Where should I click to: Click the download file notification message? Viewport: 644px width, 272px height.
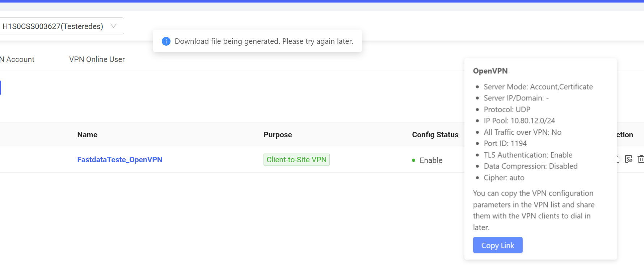264,41
